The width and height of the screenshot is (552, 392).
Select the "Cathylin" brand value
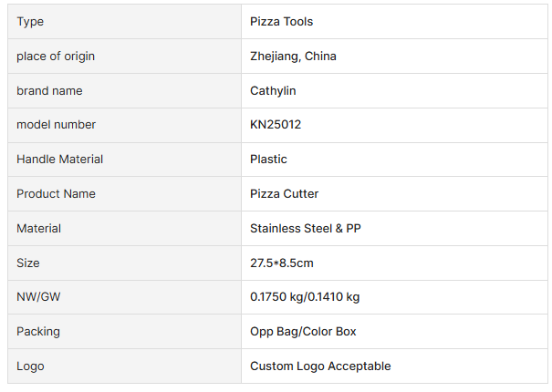click(x=273, y=91)
